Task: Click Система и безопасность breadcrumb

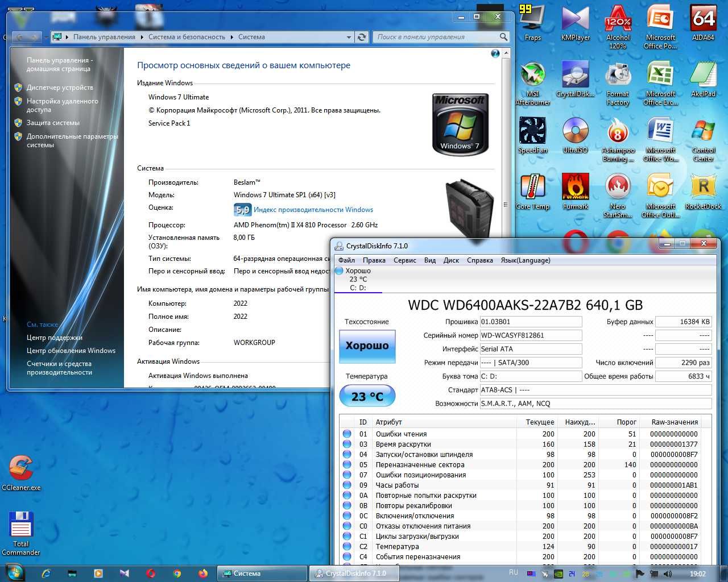Action: (x=187, y=37)
